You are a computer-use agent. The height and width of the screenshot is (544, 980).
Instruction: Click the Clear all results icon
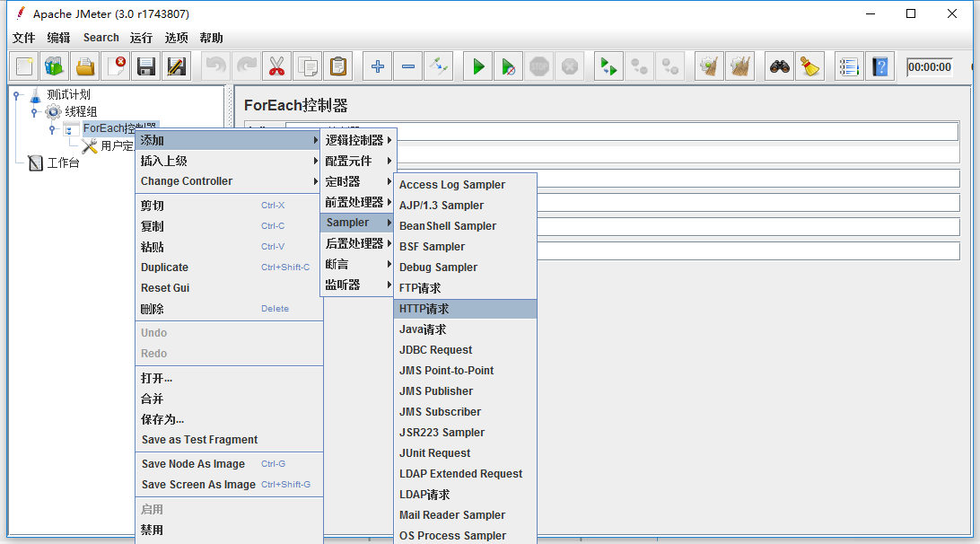pos(739,66)
